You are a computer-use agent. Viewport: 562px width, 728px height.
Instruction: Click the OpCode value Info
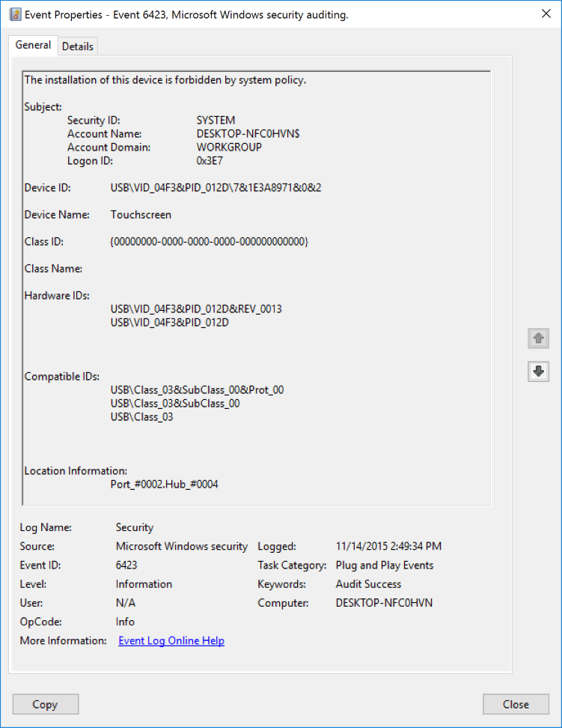click(x=125, y=622)
